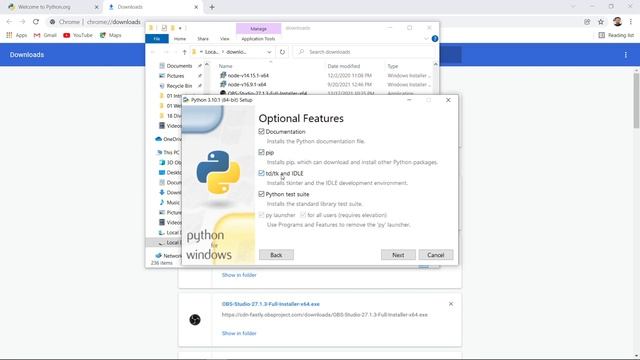Select Music under This PC
Viewport: 640px width, 360px height.
[169, 202]
